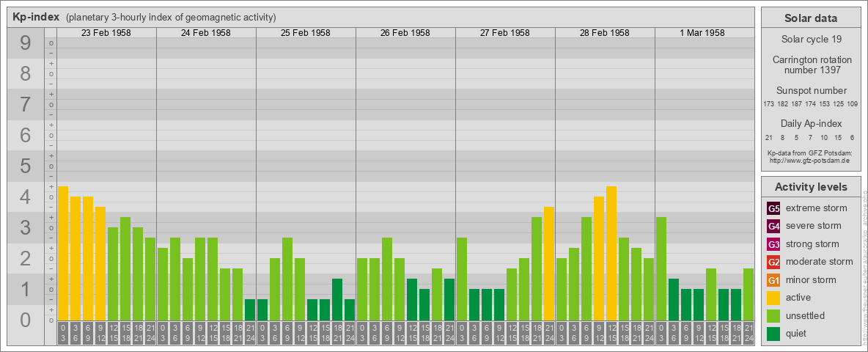Click the 21–24 hour bar on 24 Feb
The width and height of the screenshot is (868, 352).
coord(250,310)
